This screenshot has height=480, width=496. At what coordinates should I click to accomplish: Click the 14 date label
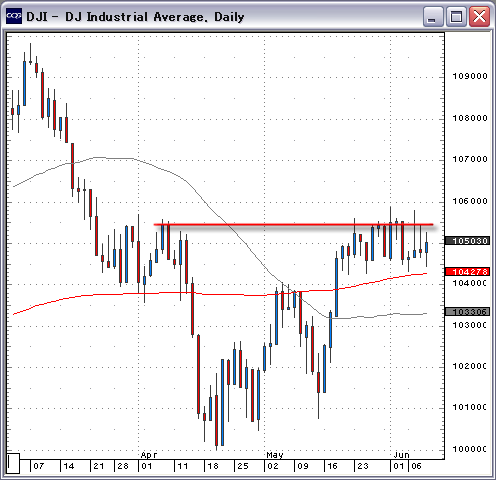click(69, 466)
